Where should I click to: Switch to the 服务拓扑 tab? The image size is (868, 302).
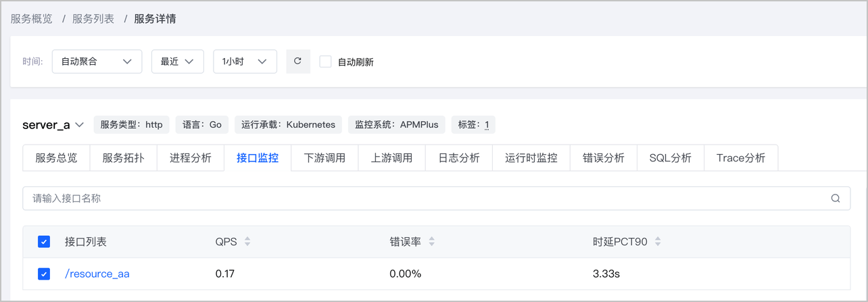point(124,158)
